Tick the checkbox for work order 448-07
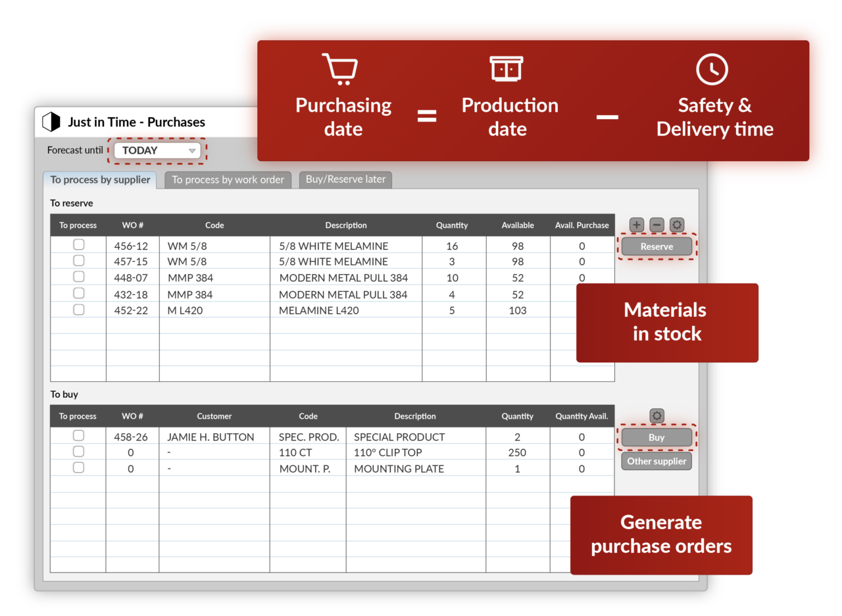The height and width of the screenshot is (616, 842). tap(78, 277)
